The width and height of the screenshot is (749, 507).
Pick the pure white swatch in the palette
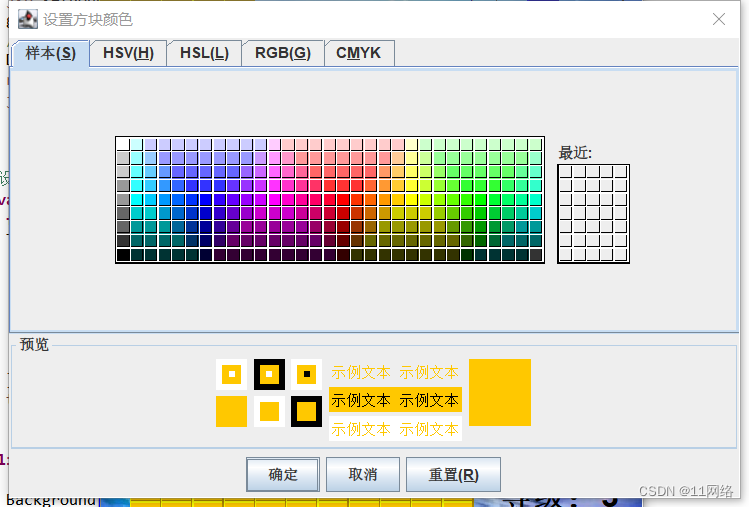tap(123, 144)
